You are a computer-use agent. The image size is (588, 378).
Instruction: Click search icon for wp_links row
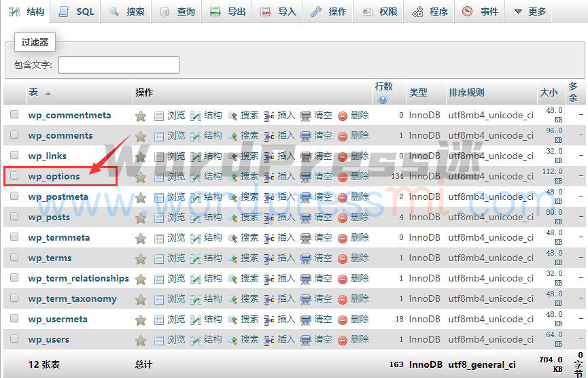[232, 157]
